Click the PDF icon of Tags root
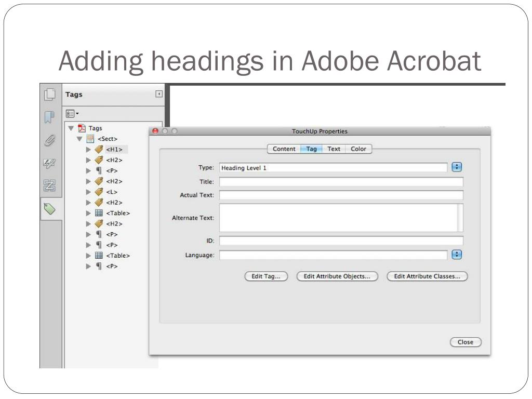The width and height of the screenshot is (532, 399). (x=82, y=128)
